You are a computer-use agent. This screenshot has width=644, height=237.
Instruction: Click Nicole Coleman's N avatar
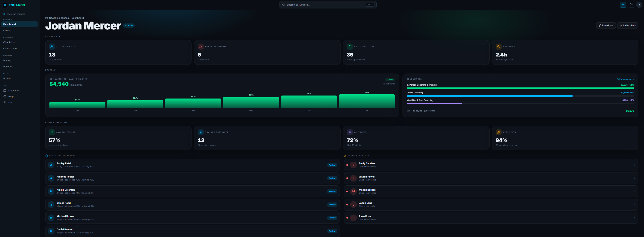51,192
